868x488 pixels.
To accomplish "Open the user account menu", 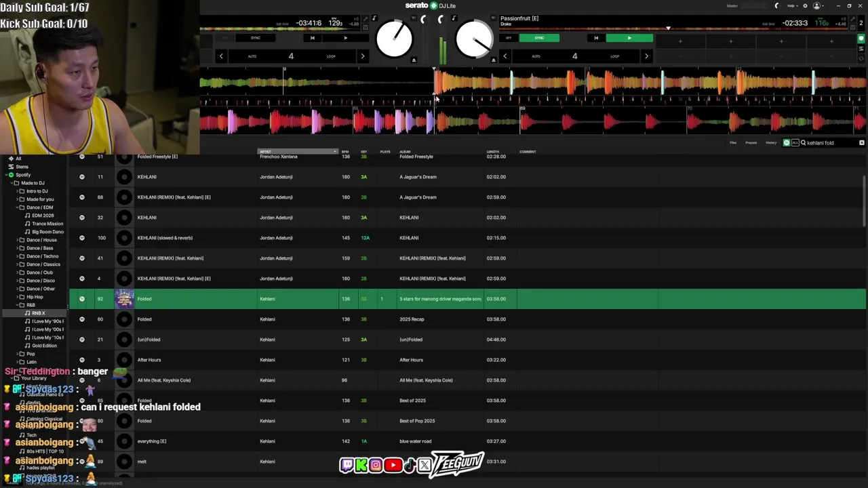I will 818,6.
